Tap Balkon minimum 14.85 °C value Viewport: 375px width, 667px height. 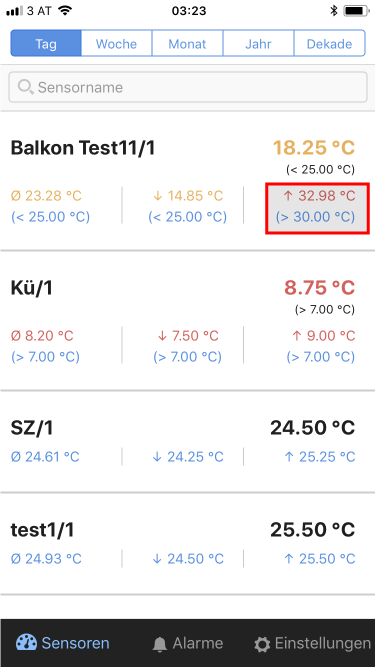188,196
